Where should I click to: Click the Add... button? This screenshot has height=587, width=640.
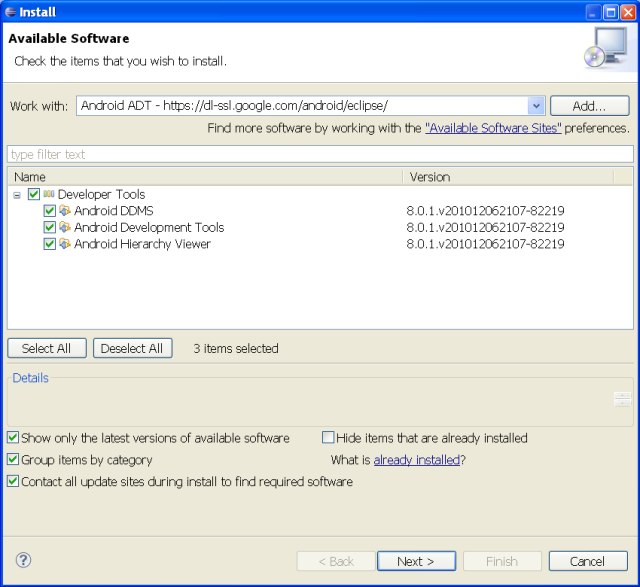pyautogui.click(x=589, y=106)
